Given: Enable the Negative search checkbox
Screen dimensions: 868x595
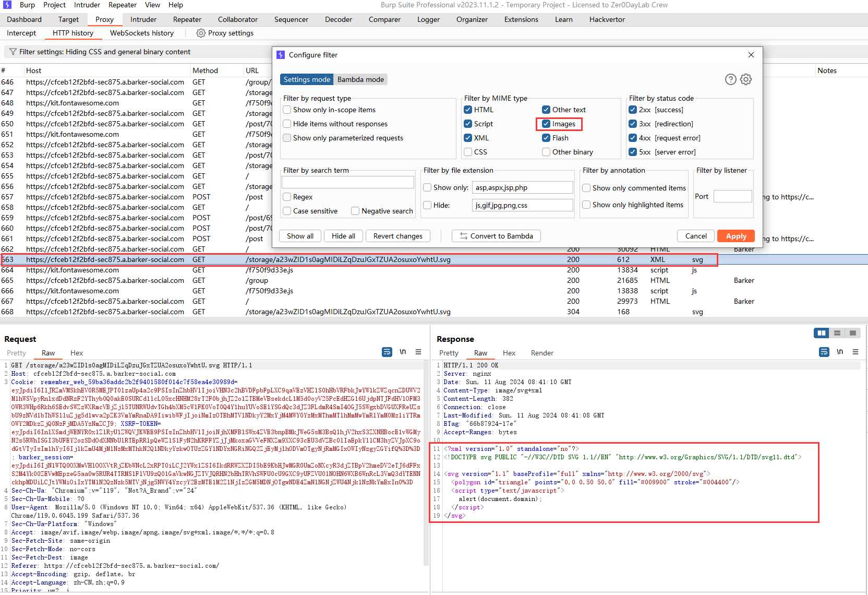Looking at the screenshot, I should point(355,211).
